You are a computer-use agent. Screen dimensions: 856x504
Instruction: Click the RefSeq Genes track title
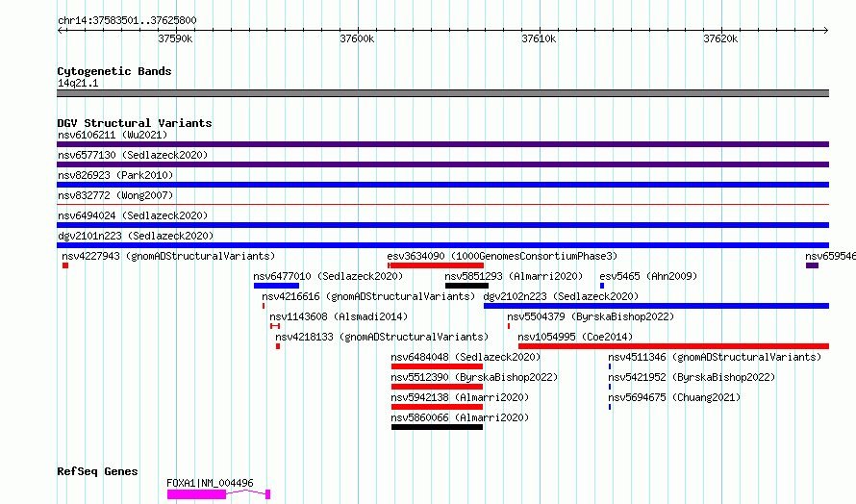(x=97, y=471)
